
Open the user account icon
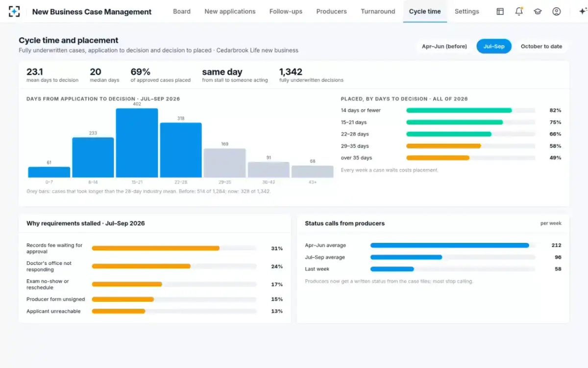[556, 11]
